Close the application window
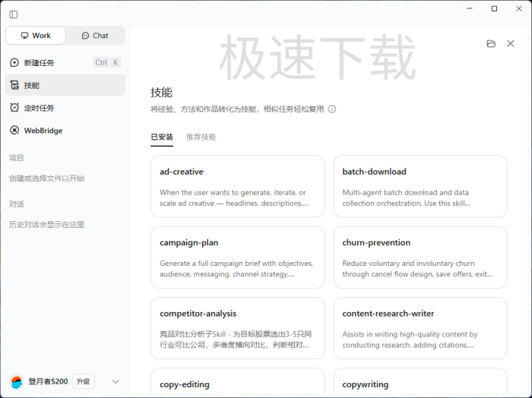The width and height of the screenshot is (532, 398). point(519,8)
